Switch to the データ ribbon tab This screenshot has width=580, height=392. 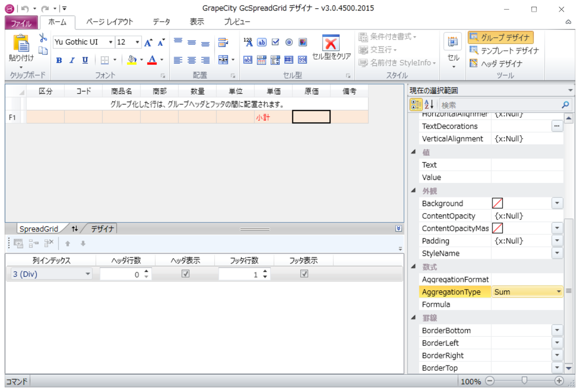coord(161,22)
